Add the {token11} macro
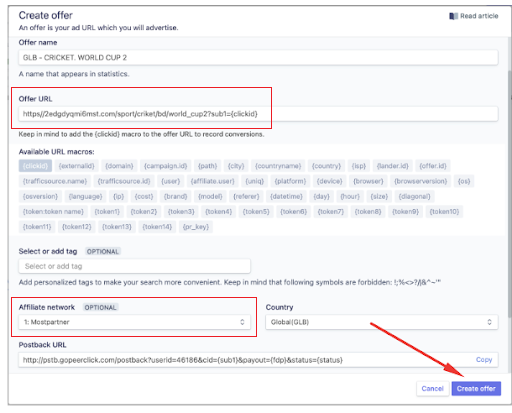Image resolution: width=512 pixels, height=413 pixels. (x=37, y=227)
